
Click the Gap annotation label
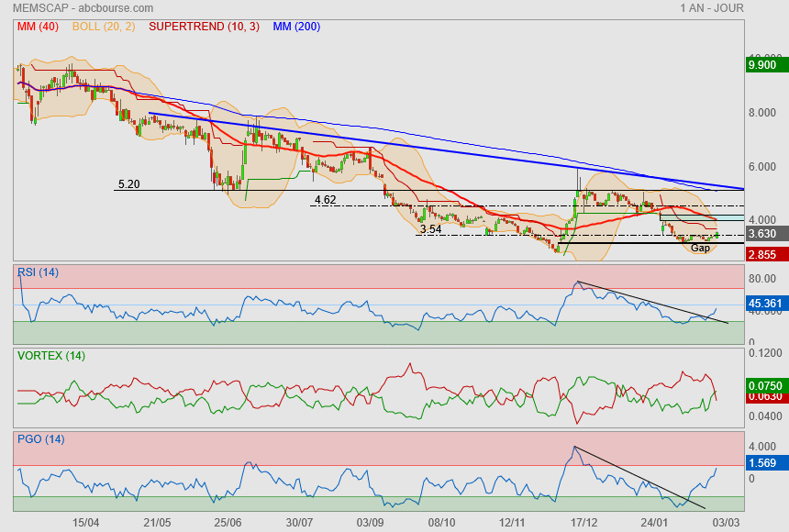pos(700,248)
